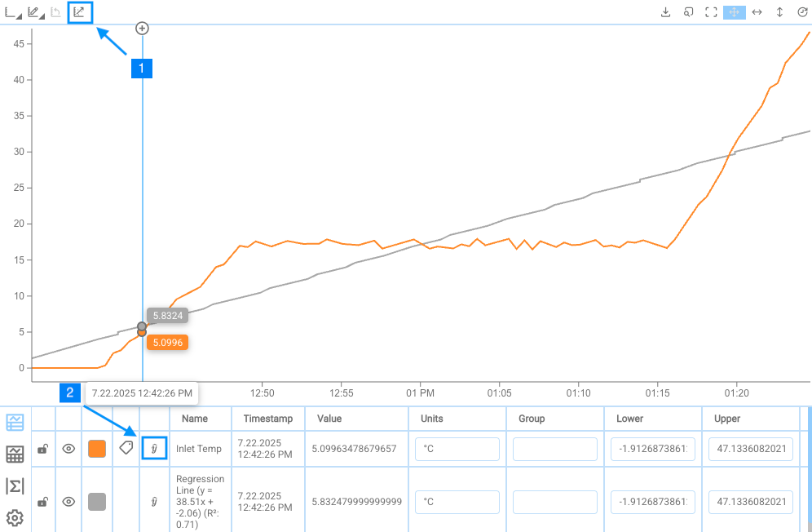Click the plus marker atop the cursor line
The width and height of the screenshot is (812, 532).
pyautogui.click(x=143, y=29)
